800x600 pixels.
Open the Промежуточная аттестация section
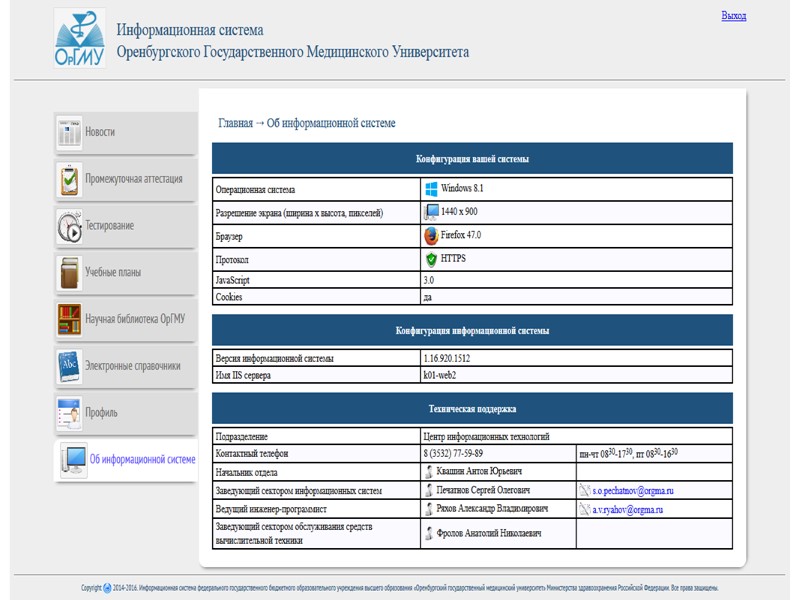[126, 180]
